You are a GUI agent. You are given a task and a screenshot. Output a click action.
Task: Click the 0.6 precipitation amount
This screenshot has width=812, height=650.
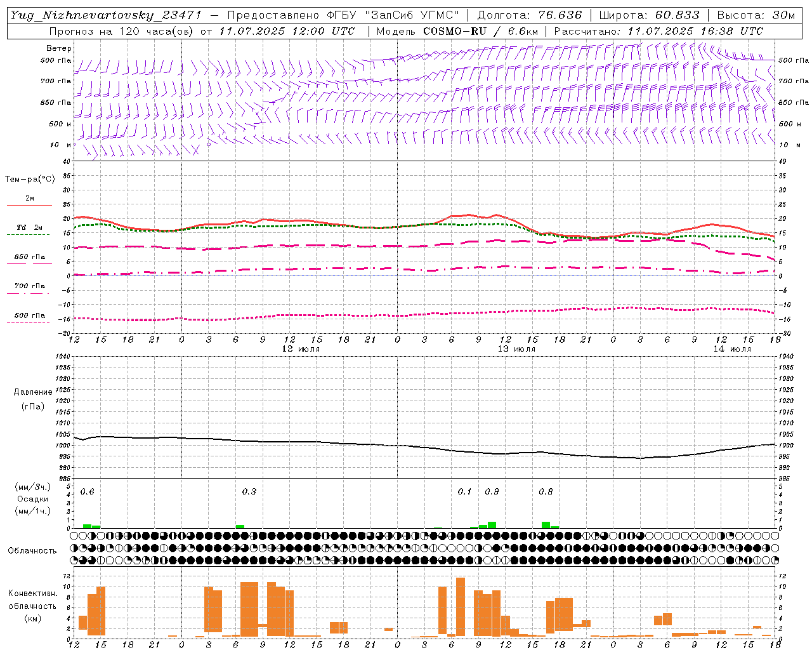tap(87, 492)
